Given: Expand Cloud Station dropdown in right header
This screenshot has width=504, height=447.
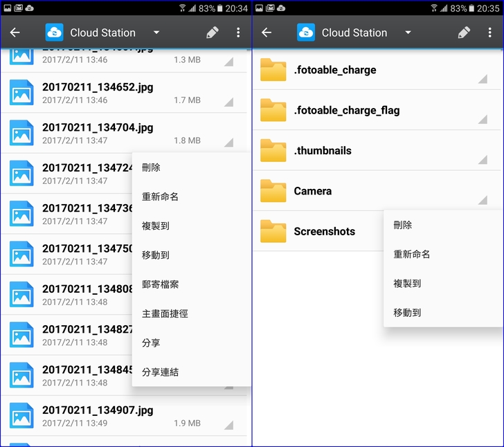Looking at the screenshot, I should pyautogui.click(x=408, y=33).
